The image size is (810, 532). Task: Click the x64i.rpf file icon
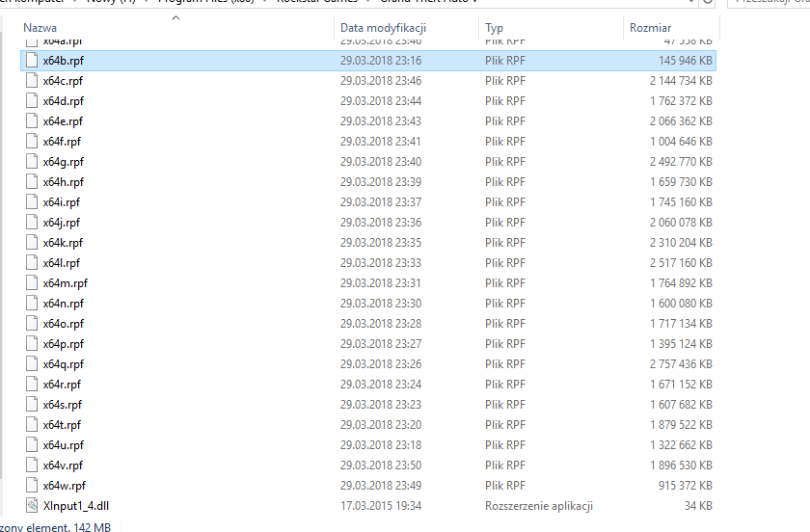[32, 202]
